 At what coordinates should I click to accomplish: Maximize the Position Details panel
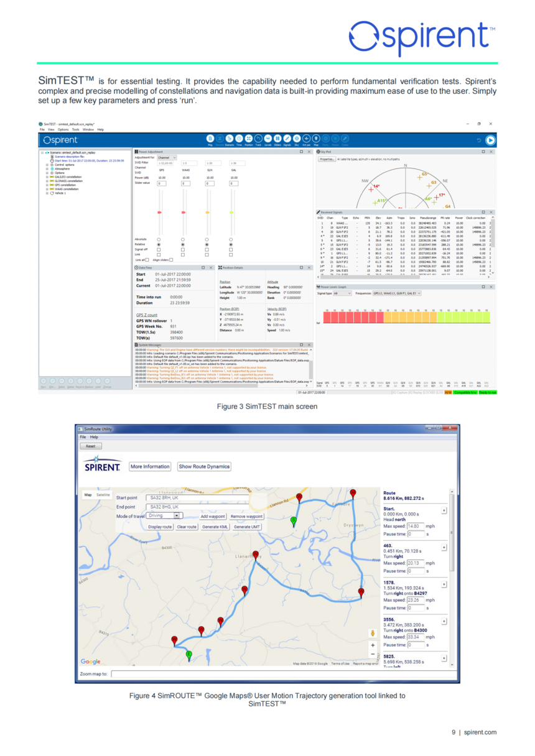tap(301, 267)
